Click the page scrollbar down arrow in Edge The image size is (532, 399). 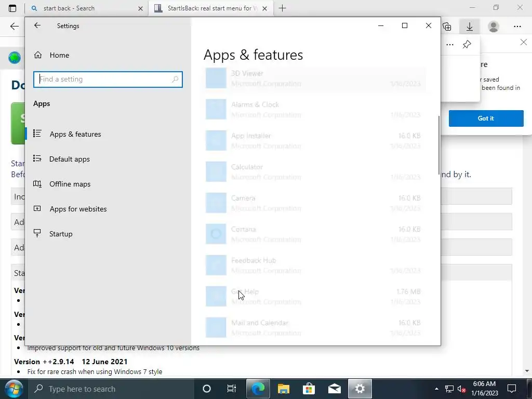point(527,371)
